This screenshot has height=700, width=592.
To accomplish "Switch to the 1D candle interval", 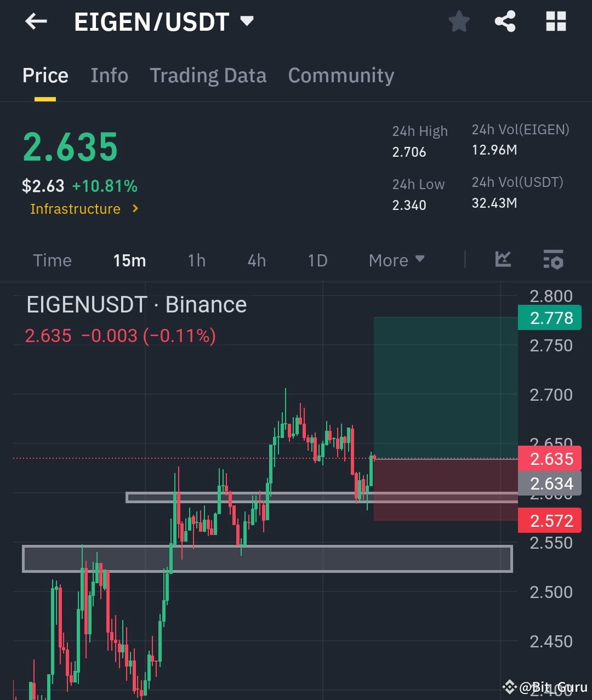I will (317, 260).
